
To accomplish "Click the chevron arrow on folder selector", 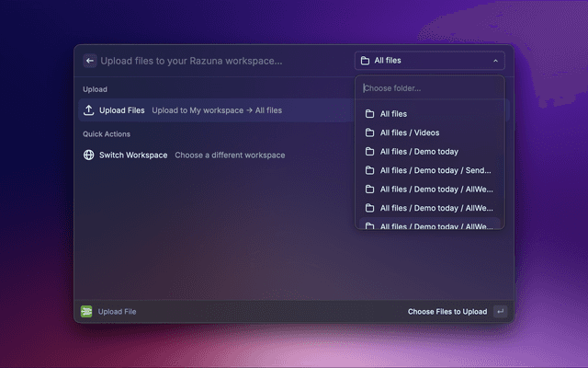I will [x=495, y=61].
